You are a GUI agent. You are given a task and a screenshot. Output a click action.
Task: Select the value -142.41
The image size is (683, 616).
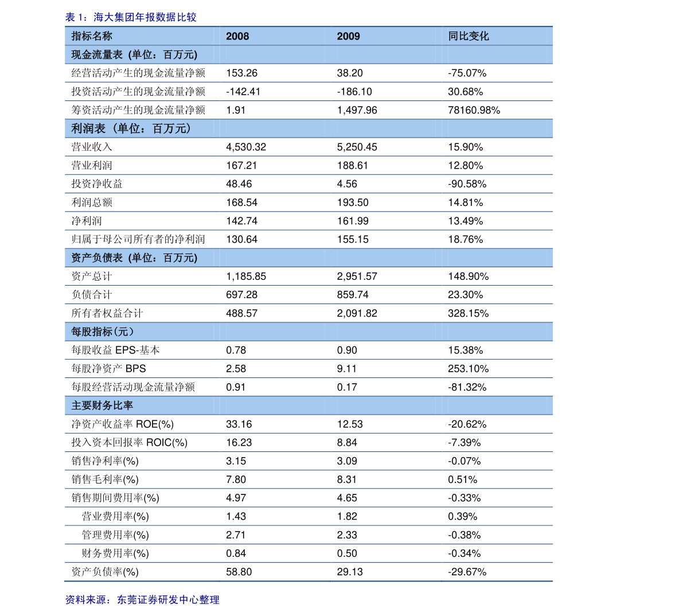click(x=243, y=92)
